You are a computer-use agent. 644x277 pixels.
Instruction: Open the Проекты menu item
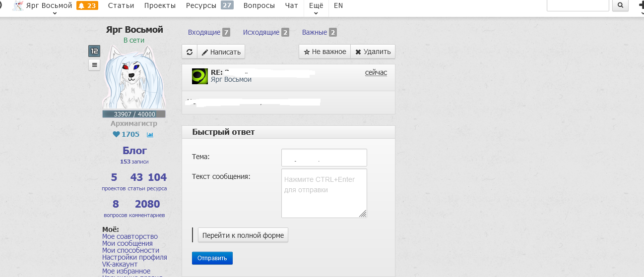160,6
